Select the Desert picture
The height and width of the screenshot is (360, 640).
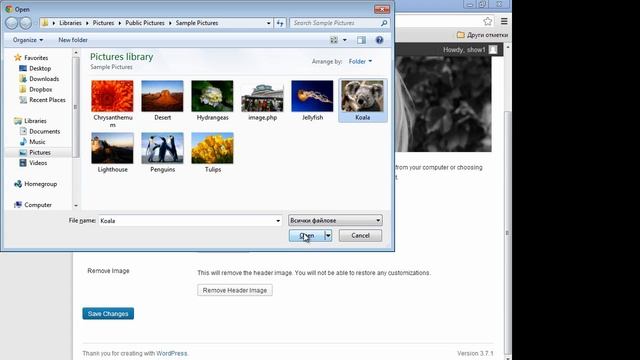[x=162, y=100]
